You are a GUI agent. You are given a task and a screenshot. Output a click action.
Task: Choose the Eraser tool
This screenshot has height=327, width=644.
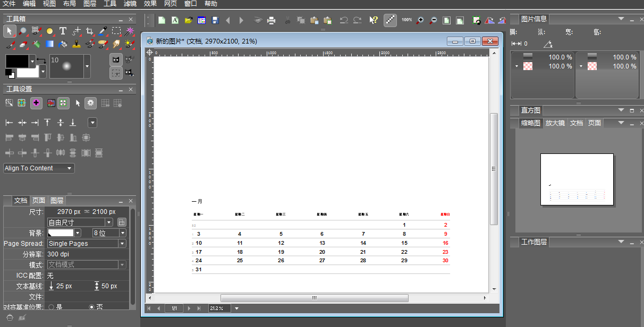(23, 44)
